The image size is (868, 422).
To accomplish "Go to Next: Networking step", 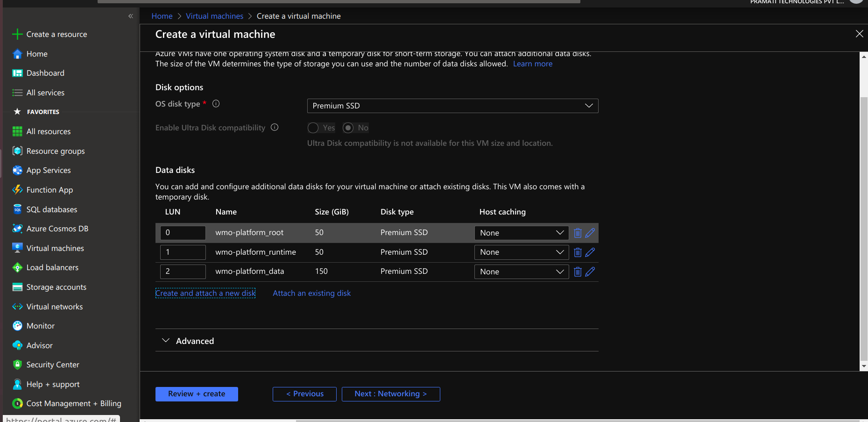I will point(390,394).
